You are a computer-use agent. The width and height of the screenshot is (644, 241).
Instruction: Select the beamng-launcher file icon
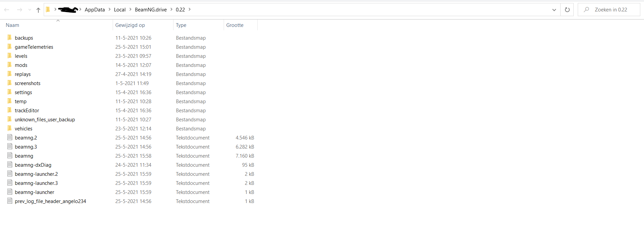click(10, 192)
